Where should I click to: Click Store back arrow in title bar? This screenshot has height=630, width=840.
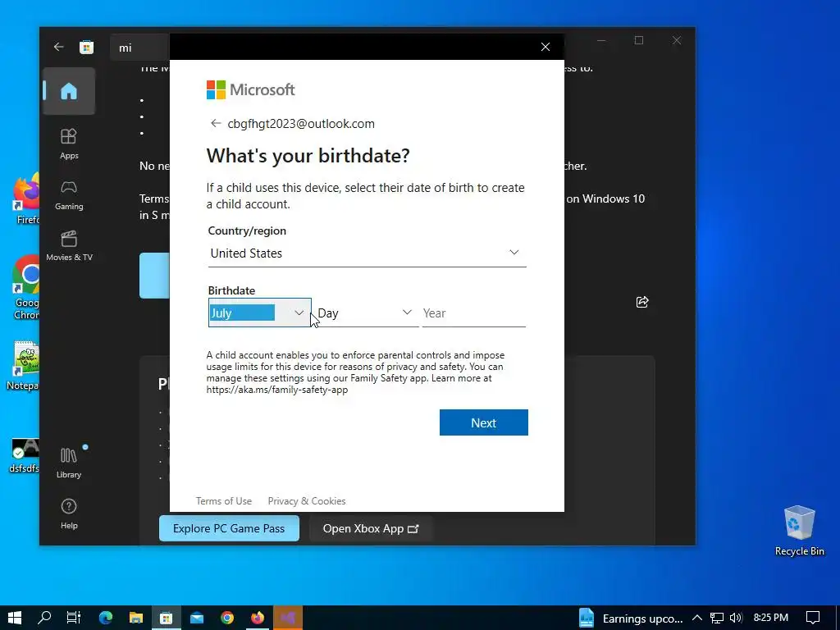point(58,47)
